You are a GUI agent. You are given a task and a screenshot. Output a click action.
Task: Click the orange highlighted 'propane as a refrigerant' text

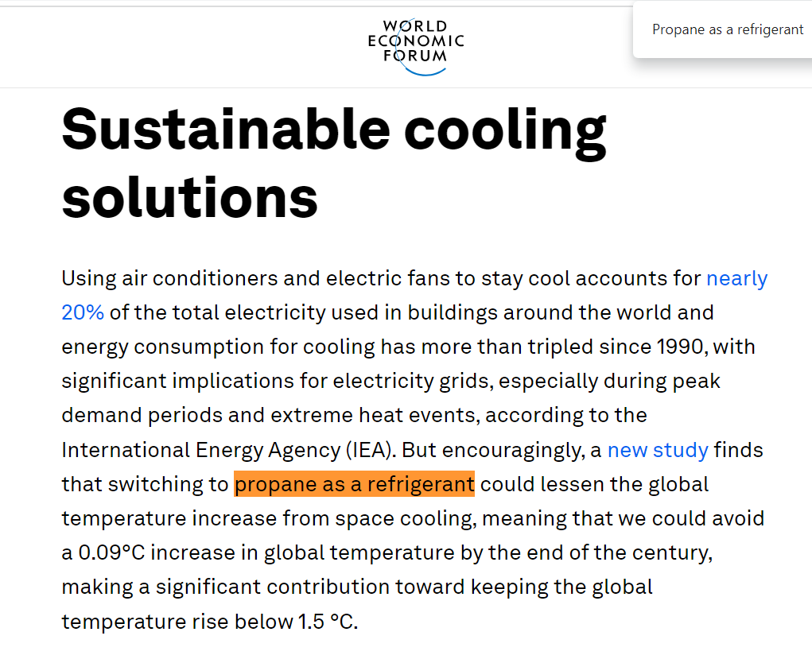pyautogui.click(x=354, y=484)
